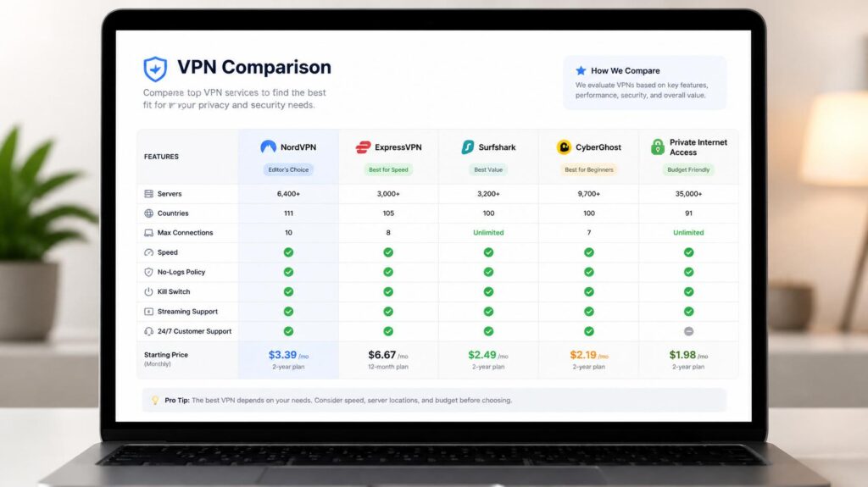Click NordVPN's 24/7 Customer Support checkmark
This screenshot has width=868, height=487.
click(288, 331)
